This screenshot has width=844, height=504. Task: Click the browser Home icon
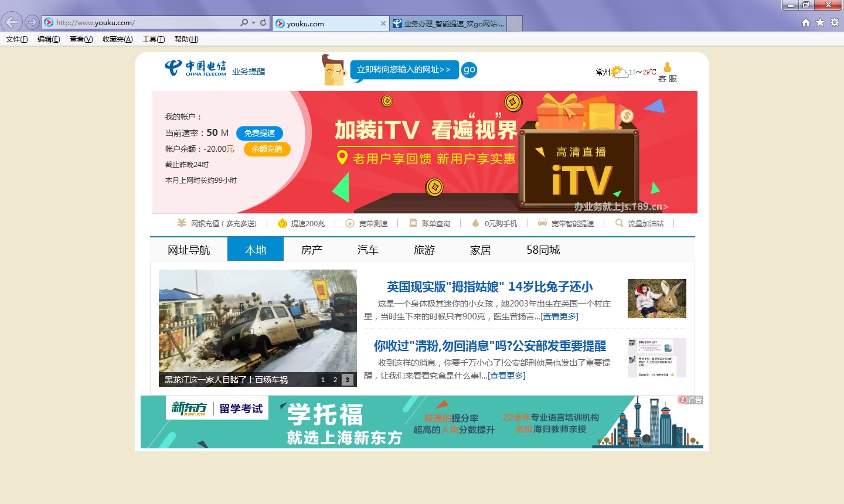tap(806, 22)
